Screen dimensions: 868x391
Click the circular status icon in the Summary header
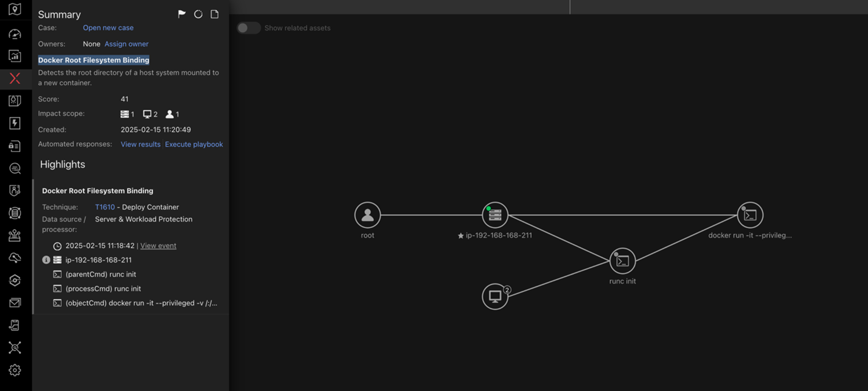(x=198, y=14)
